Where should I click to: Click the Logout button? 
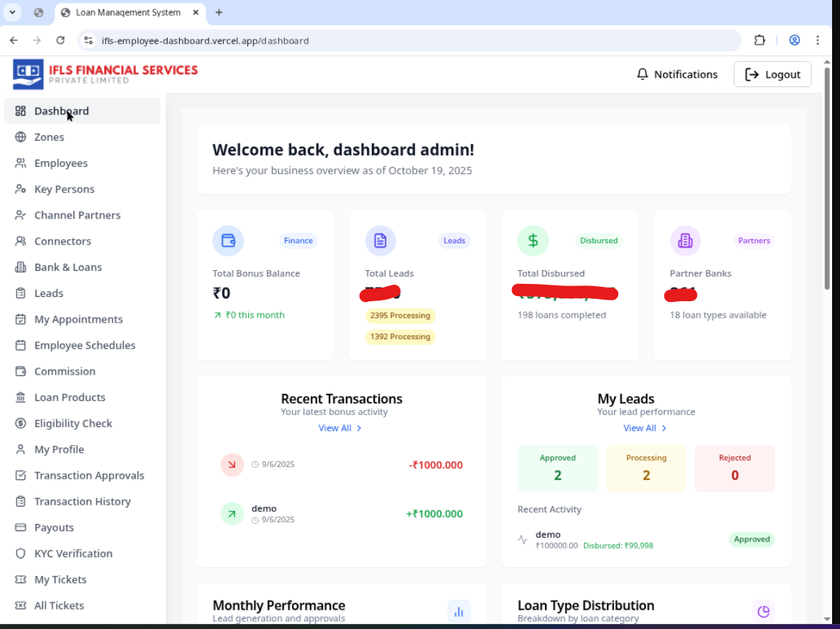click(772, 74)
